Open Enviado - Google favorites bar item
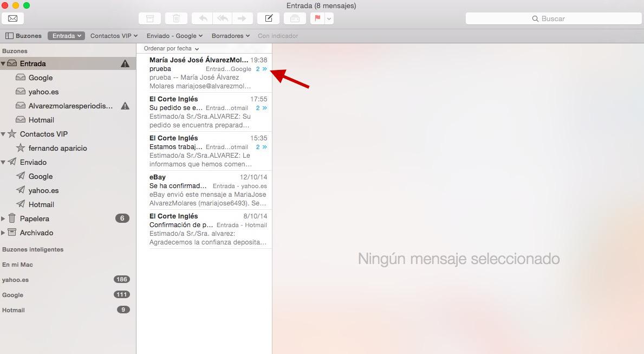 coord(174,36)
